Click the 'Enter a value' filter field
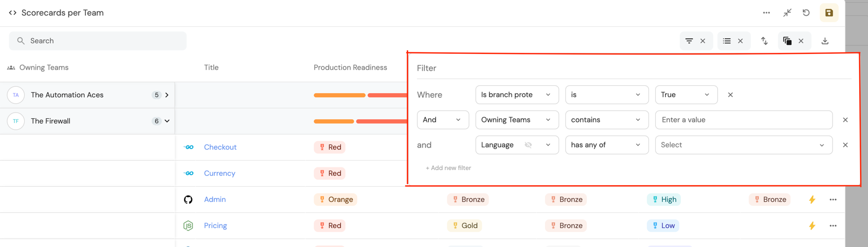Image resolution: width=868 pixels, height=247 pixels. (743, 120)
